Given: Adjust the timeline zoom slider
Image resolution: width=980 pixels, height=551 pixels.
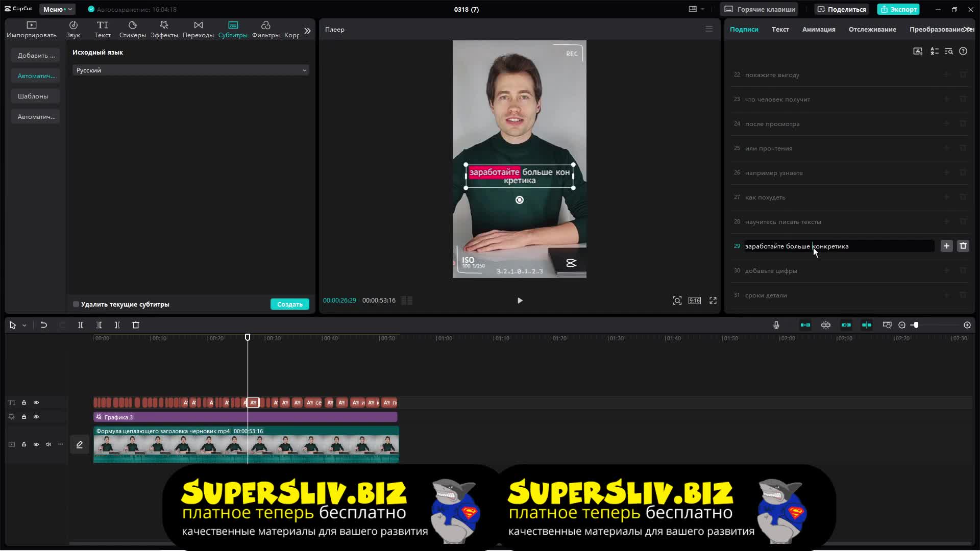Looking at the screenshot, I should (x=916, y=325).
